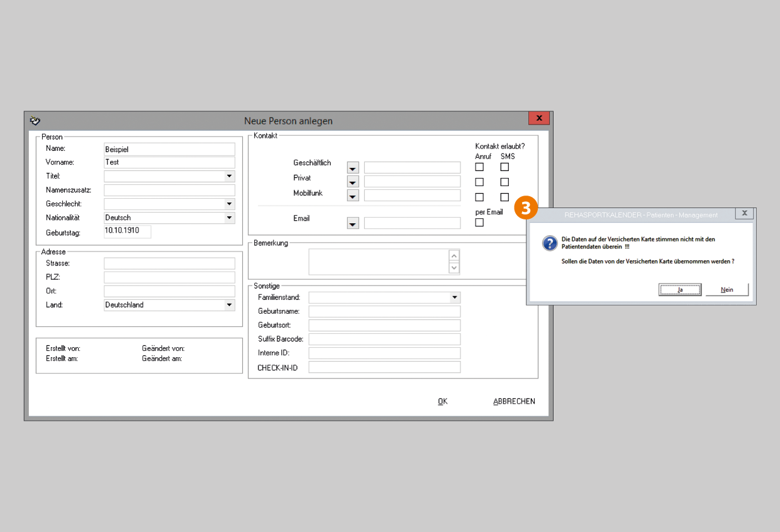Enable SMS checkbox for Privat
Image resolution: width=780 pixels, height=532 pixels.
pyautogui.click(x=504, y=182)
